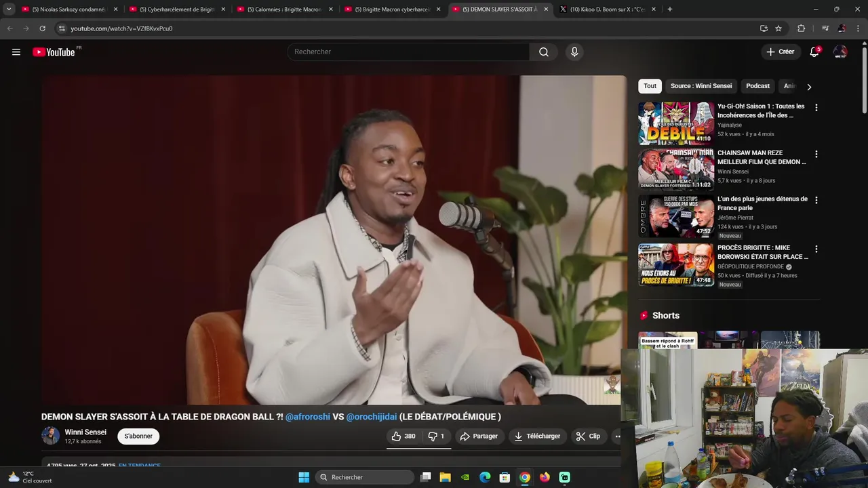Open File Explorer from taskbar
The image size is (868, 488).
pyautogui.click(x=445, y=477)
